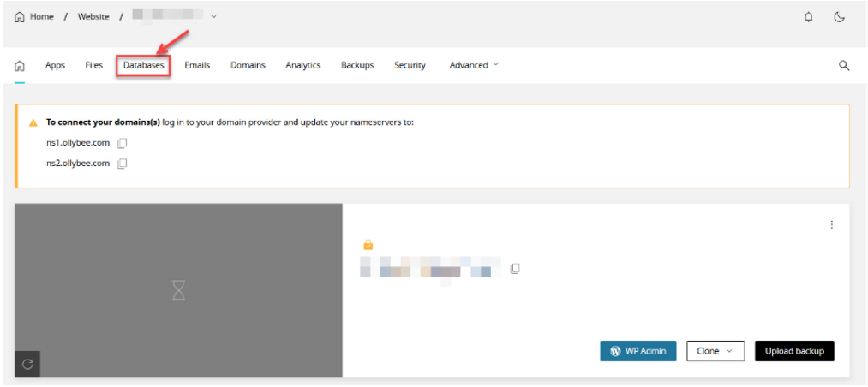Viewport: 868px width, 387px height.
Task: Copy the ns2.ollybee.com nameserver
Action: coord(123,163)
